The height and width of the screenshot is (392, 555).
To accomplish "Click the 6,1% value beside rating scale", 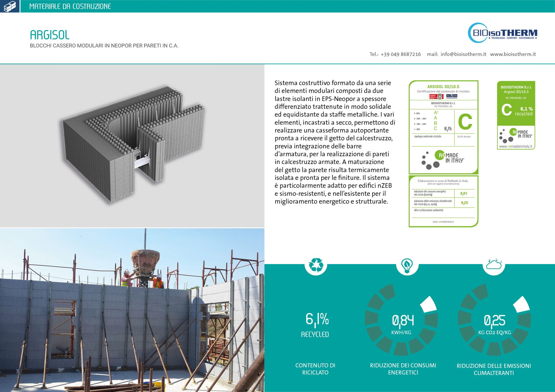I will [448, 129].
